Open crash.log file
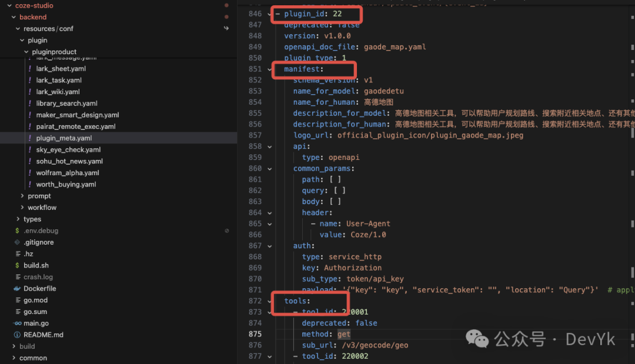The image size is (635, 364). pyautogui.click(x=38, y=277)
